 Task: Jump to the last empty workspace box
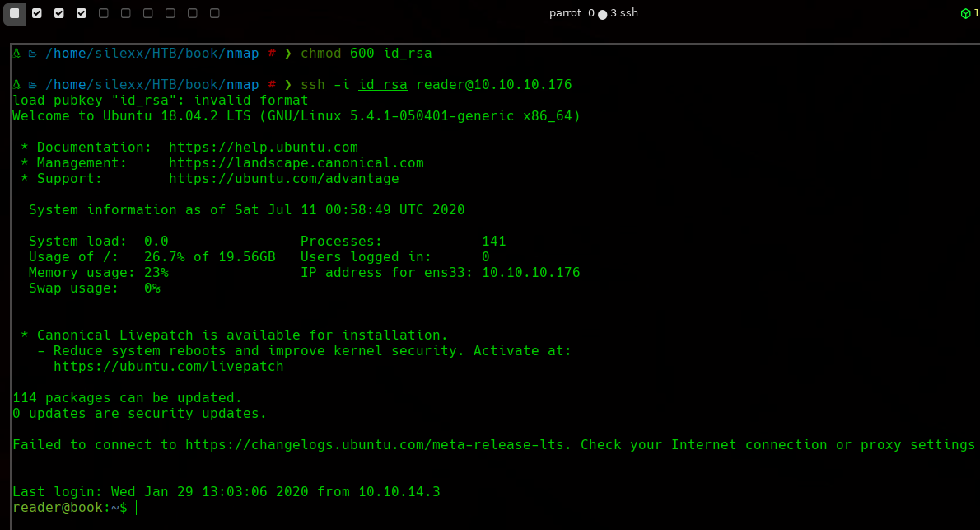coord(215,13)
